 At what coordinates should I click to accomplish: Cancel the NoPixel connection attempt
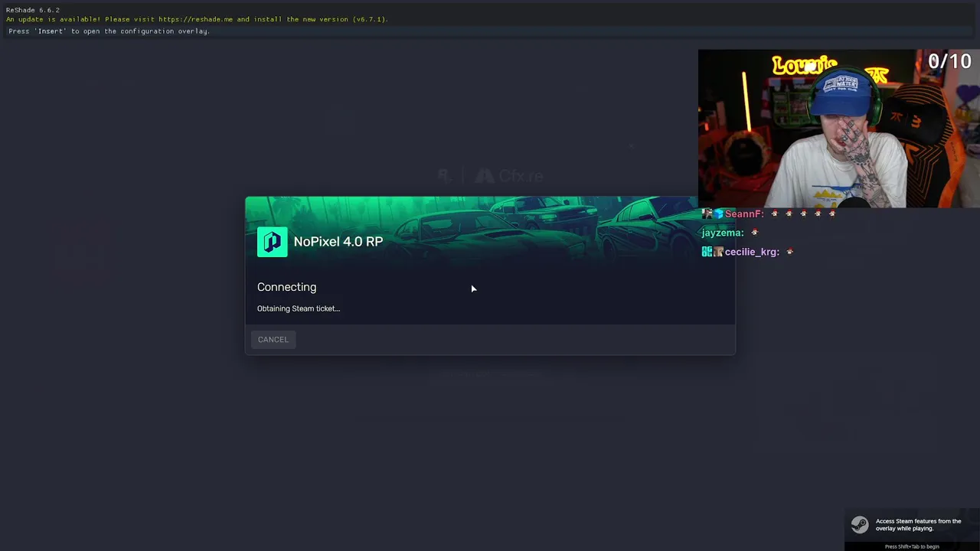[x=273, y=340]
